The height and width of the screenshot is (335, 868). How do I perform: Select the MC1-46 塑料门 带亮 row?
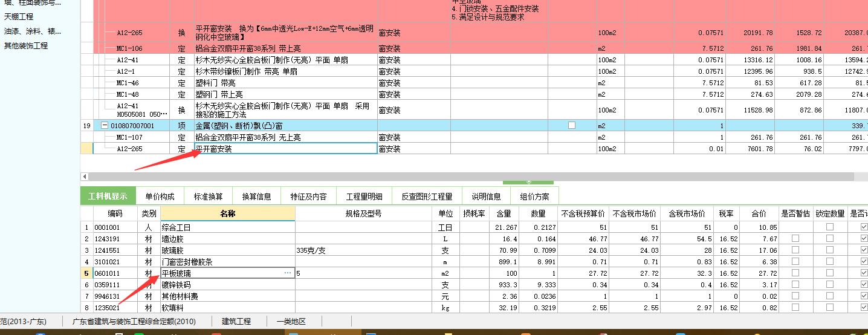click(x=474, y=83)
